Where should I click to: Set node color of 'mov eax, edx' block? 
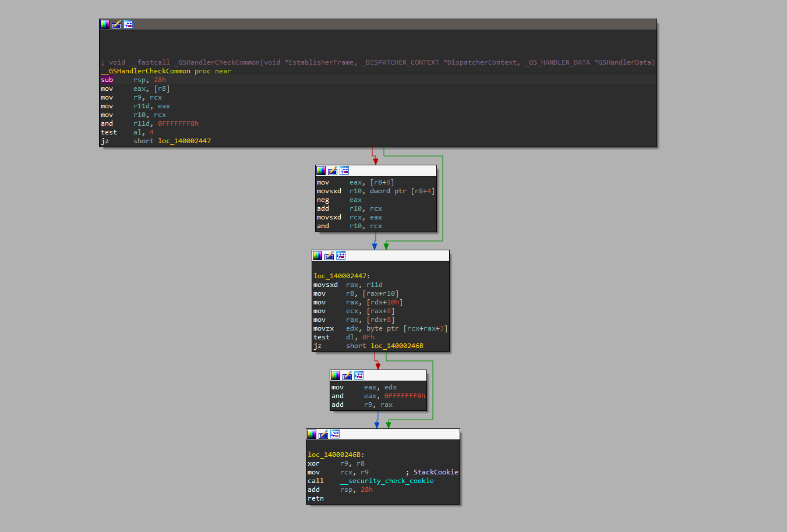tap(336, 375)
